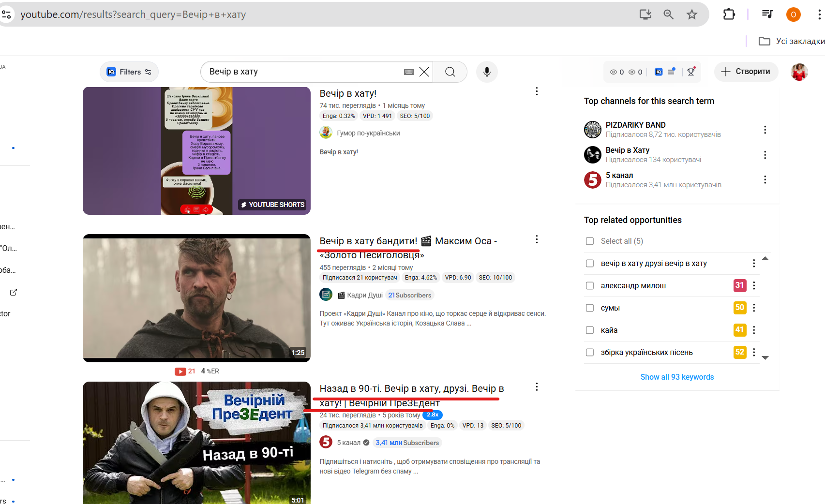
Task: Click down arrow of the keywords list scrollbar
Action: click(765, 358)
